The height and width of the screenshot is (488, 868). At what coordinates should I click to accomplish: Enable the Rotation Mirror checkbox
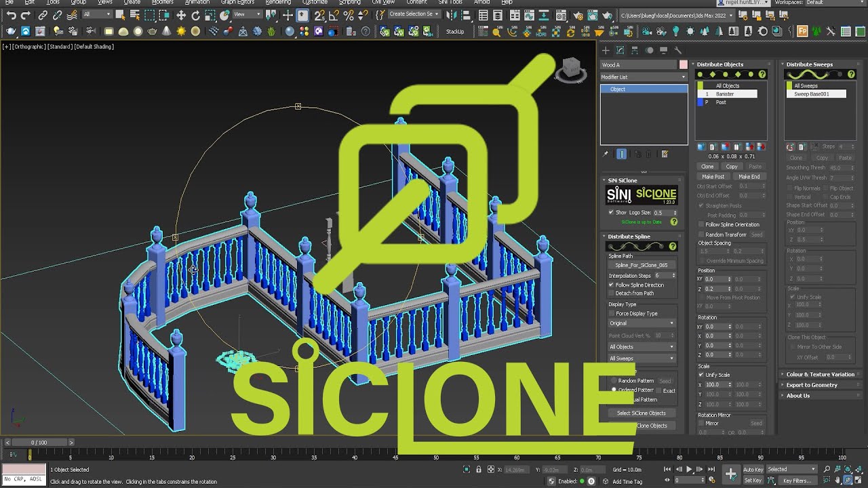701,423
